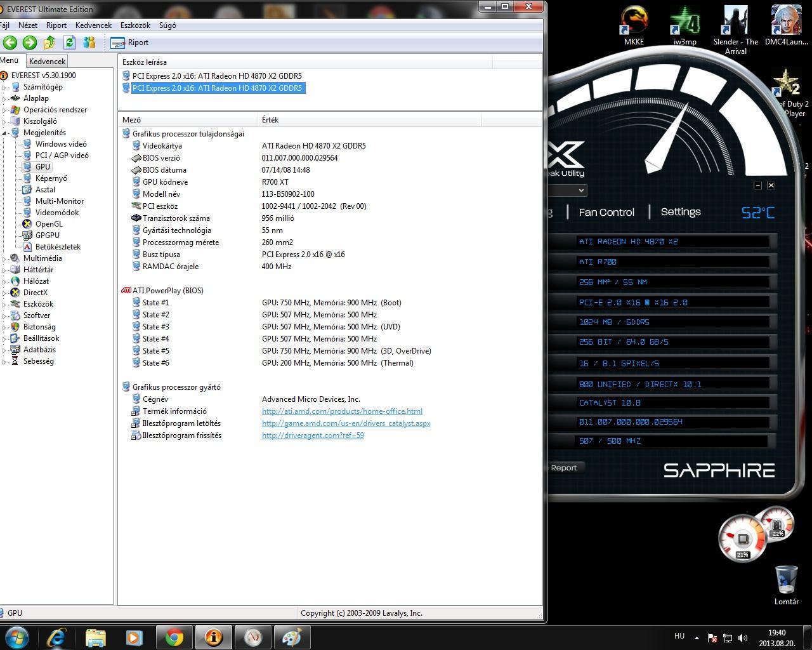Expand the Alaplap tree node

(x=4, y=98)
